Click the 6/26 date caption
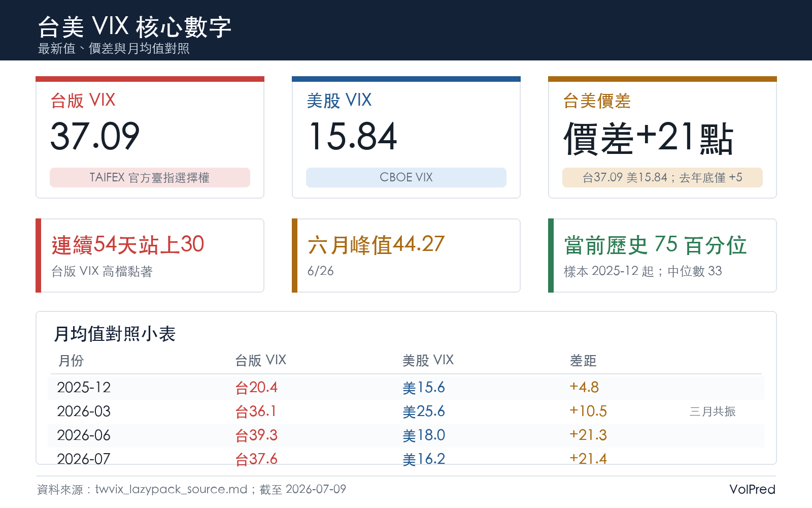 click(x=321, y=271)
